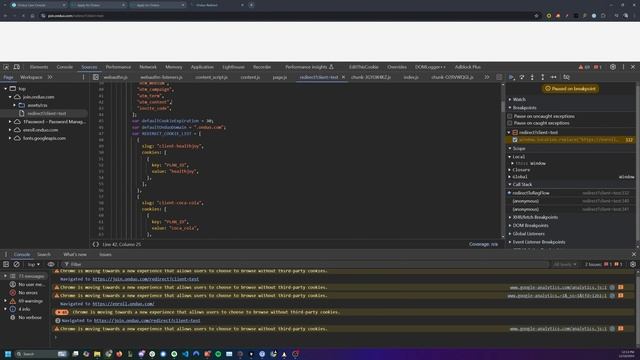Toggle the device toolbar icon
Image resolution: width=640 pixels, height=360 pixels.
pos(17,67)
